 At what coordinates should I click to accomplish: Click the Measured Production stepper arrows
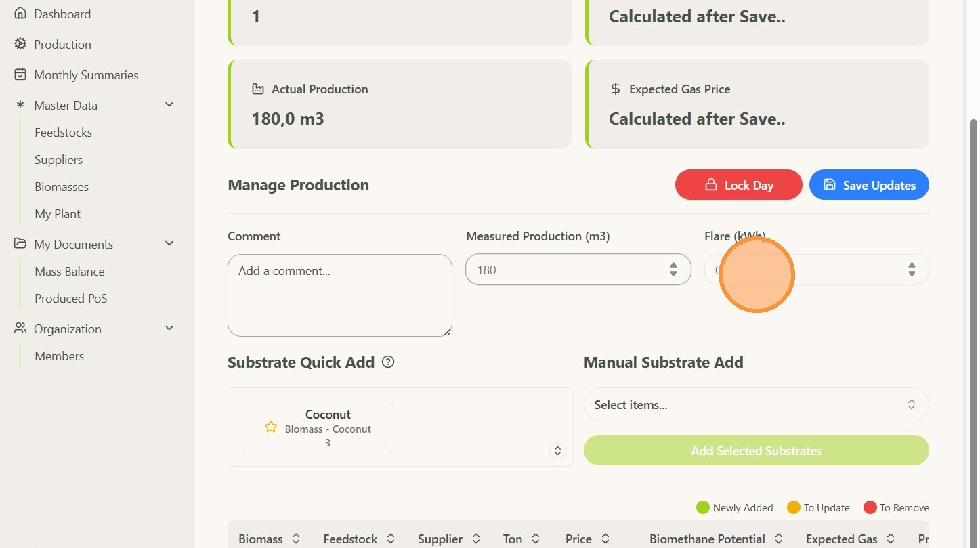click(673, 270)
